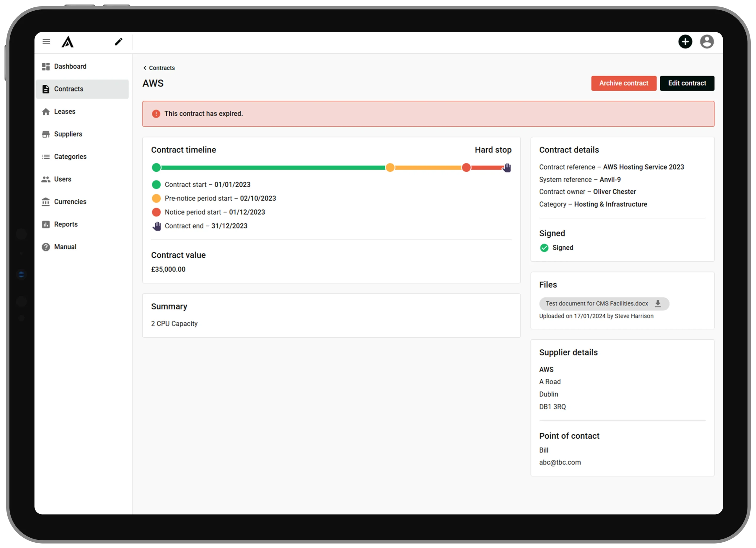Click the Currencies bank icon
This screenshot has width=756, height=548.
coord(46,202)
